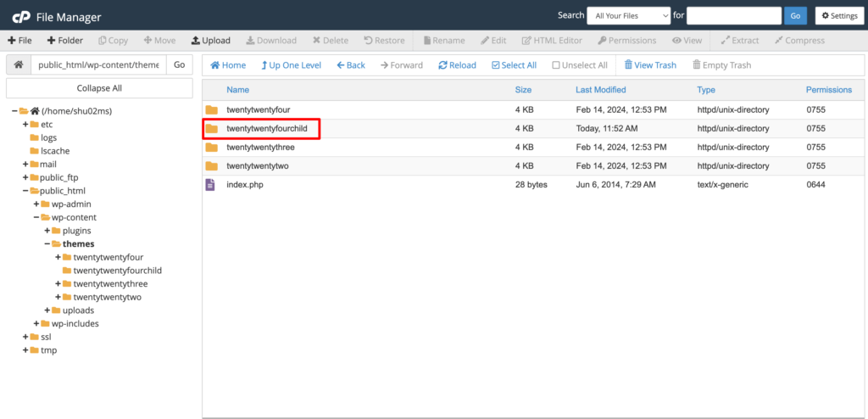Click Unselect All checkbox
Screen dimensions: 868x419
tap(580, 64)
